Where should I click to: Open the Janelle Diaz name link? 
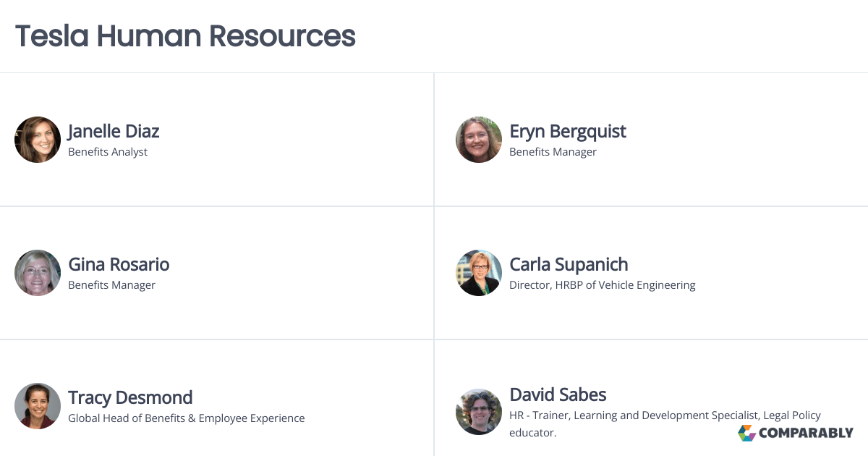[114, 131]
